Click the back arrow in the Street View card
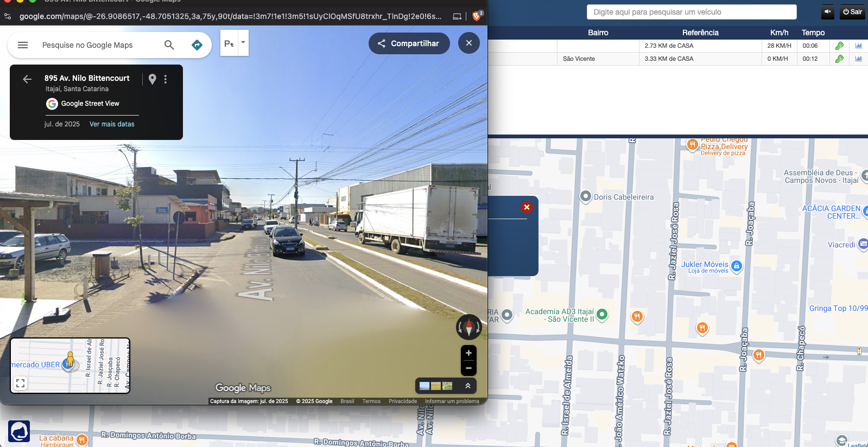The height and width of the screenshot is (447, 868). click(x=27, y=79)
